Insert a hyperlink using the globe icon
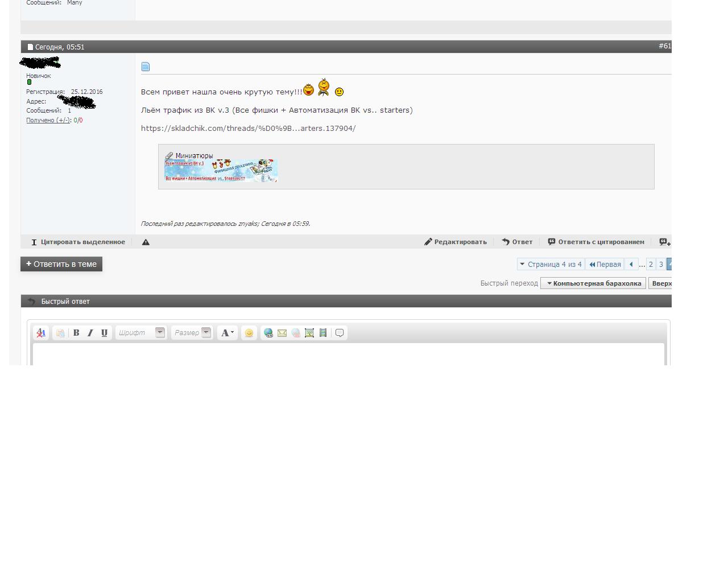This screenshot has width=728, height=569. (268, 333)
